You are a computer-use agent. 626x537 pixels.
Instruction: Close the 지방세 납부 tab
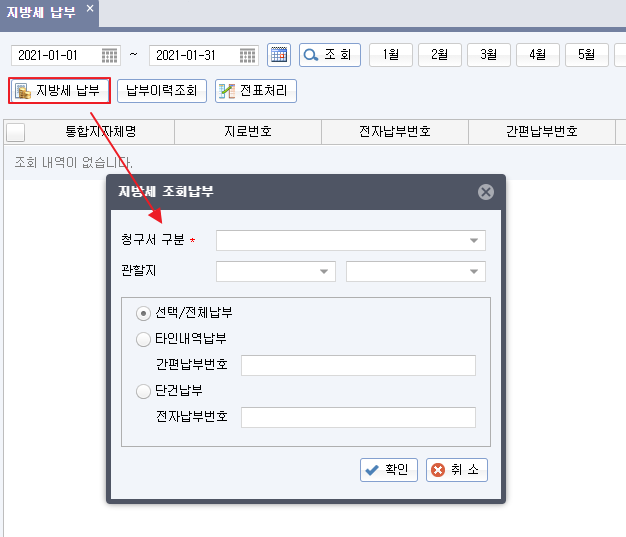[x=90, y=8]
